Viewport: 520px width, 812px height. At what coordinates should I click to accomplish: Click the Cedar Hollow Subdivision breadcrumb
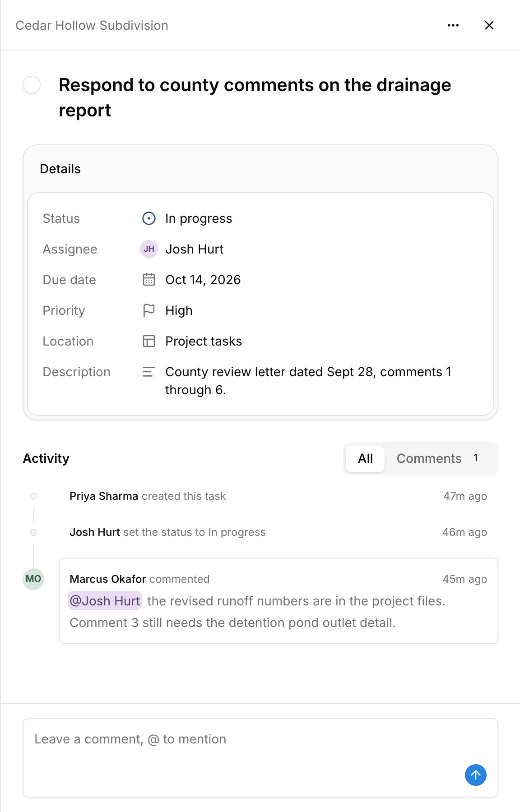click(92, 25)
